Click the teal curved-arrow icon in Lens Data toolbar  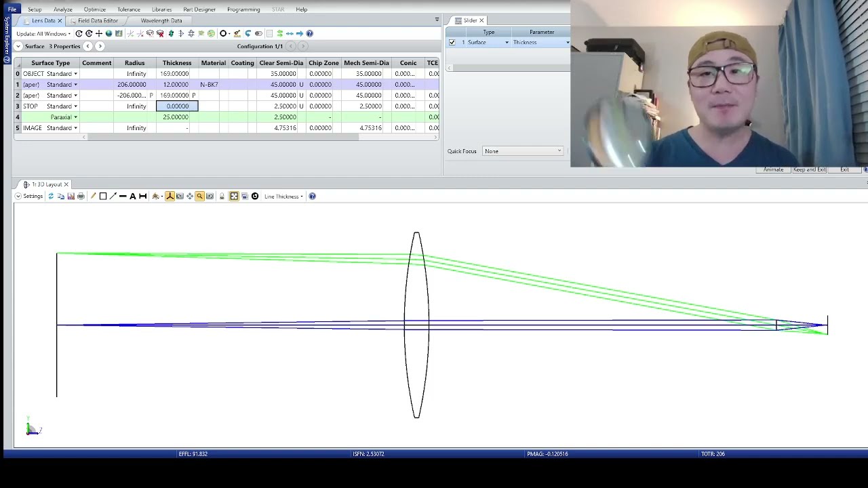(x=248, y=33)
